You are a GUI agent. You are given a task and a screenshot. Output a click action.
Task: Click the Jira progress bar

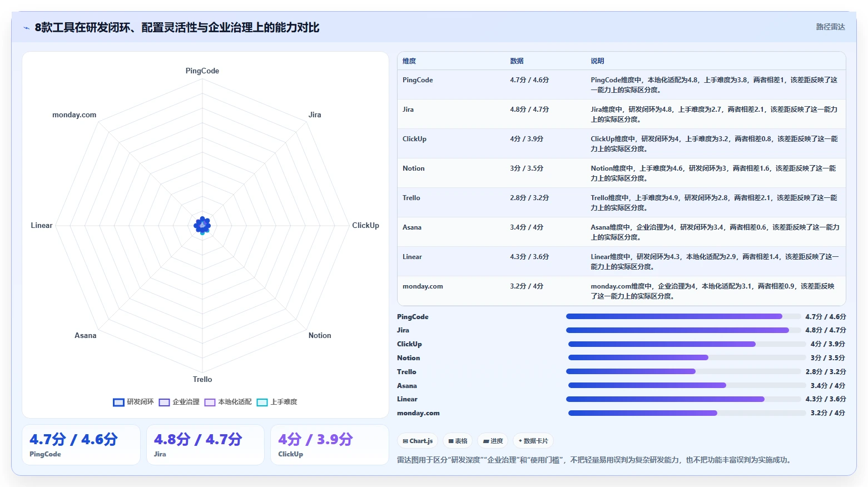(x=683, y=330)
